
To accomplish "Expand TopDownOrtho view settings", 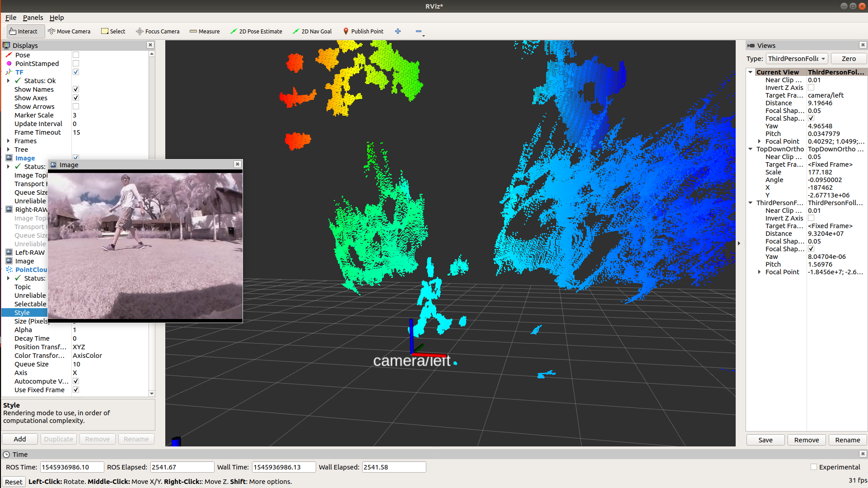I will tap(753, 149).
